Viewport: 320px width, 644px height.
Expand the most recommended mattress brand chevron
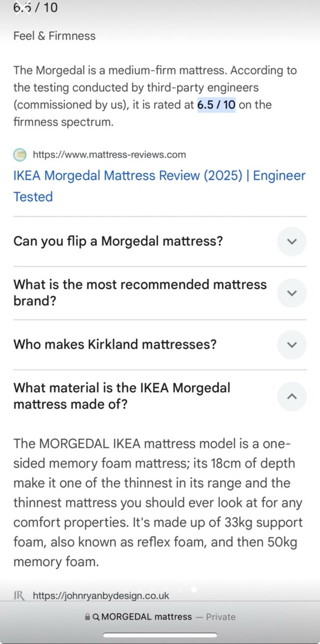tap(292, 293)
